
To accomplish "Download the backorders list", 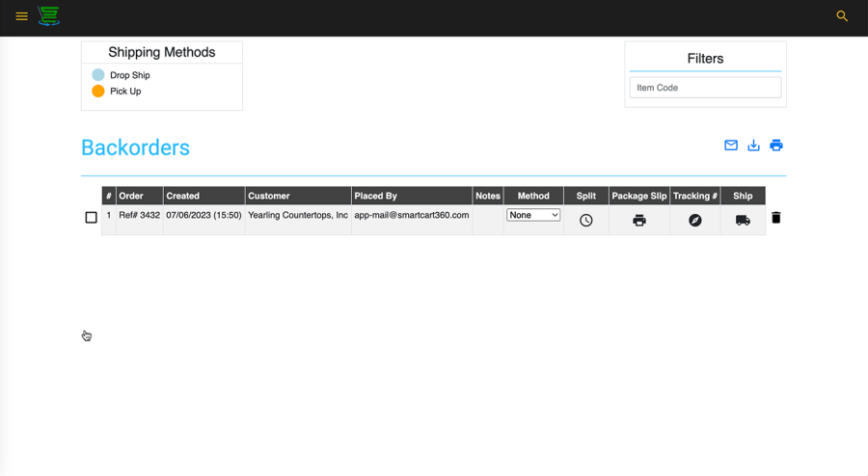I will click(x=753, y=145).
